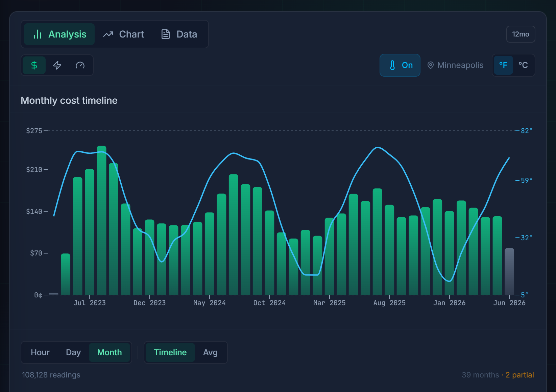Click the 'Monthly cost timeline' heading
The width and height of the screenshot is (556, 392).
pyautogui.click(x=69, y=100)
